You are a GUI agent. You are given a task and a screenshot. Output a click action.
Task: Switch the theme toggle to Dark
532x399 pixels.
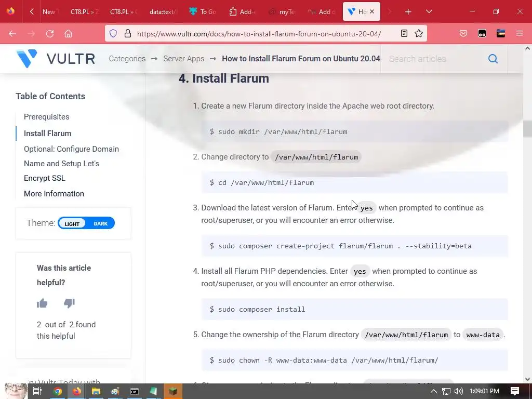pyautogui.click(x=100, y=223)
